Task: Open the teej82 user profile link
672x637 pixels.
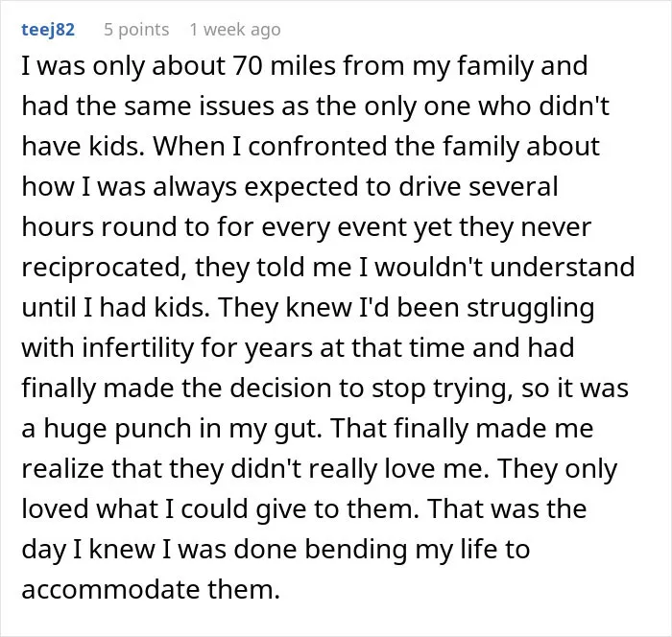Action: [x=48, y=30]
